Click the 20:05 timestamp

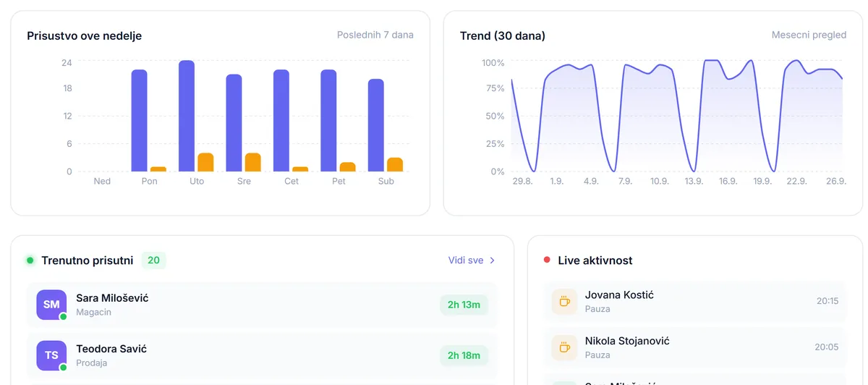pos(827,347)
